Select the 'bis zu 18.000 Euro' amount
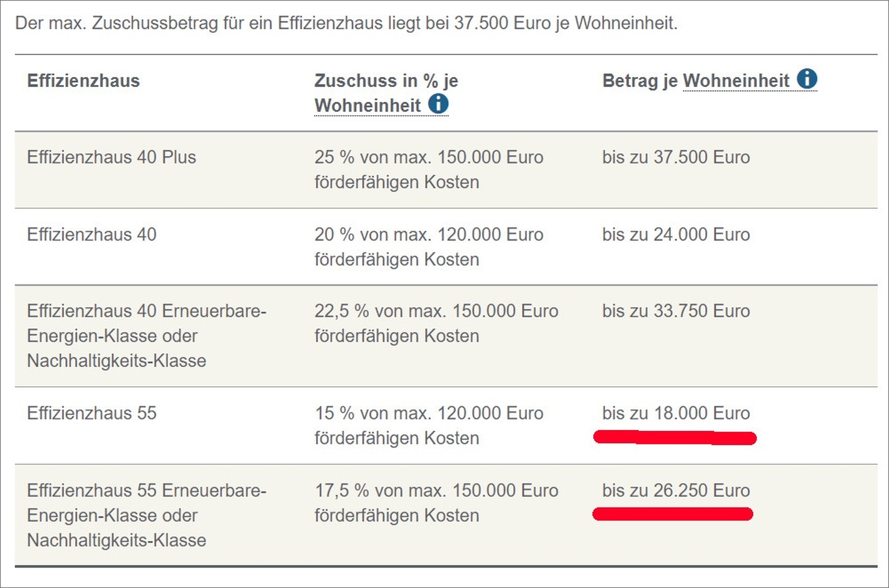The width and height of the screenshot is (889, 588). [x=676, y=413]
